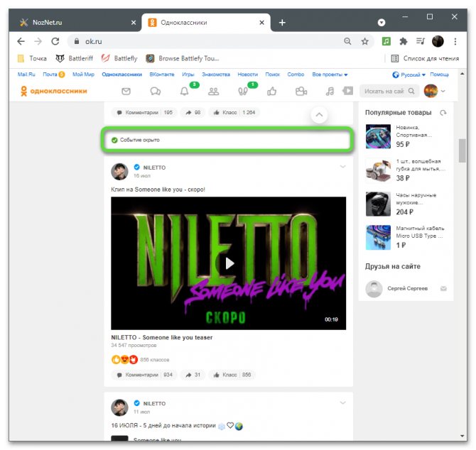The image size is (476, 450).
Task: Open the Русский language dropdown
Action: point(409,75)
